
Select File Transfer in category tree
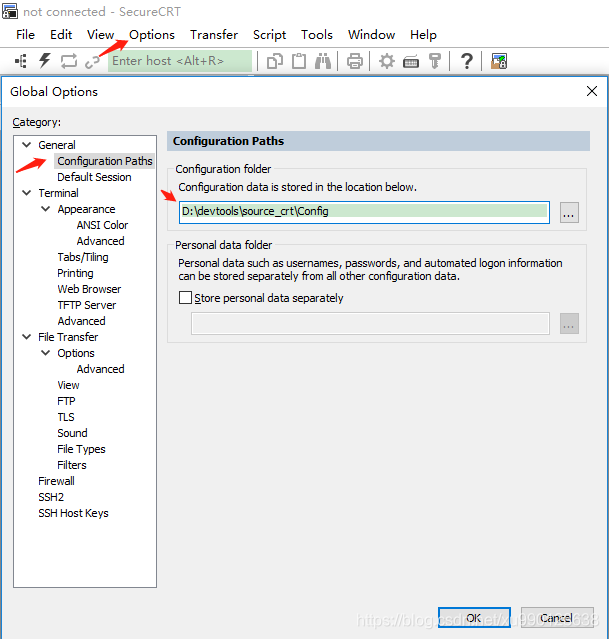tap(68, 337)
